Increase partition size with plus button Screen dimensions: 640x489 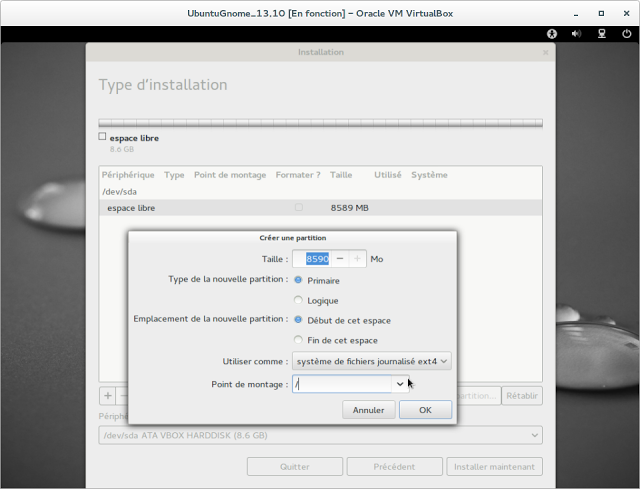pos(358,259)
